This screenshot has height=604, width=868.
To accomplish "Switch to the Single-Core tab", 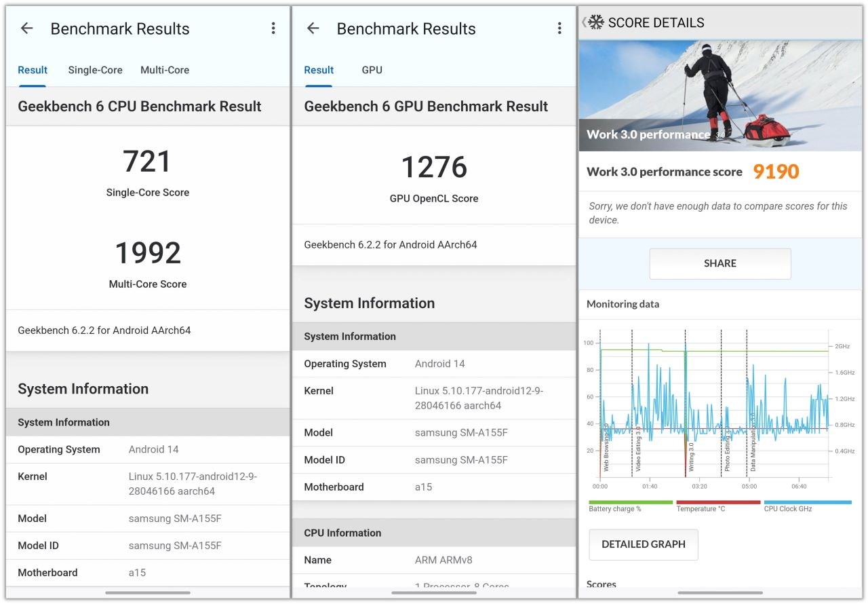I will 95,70.
